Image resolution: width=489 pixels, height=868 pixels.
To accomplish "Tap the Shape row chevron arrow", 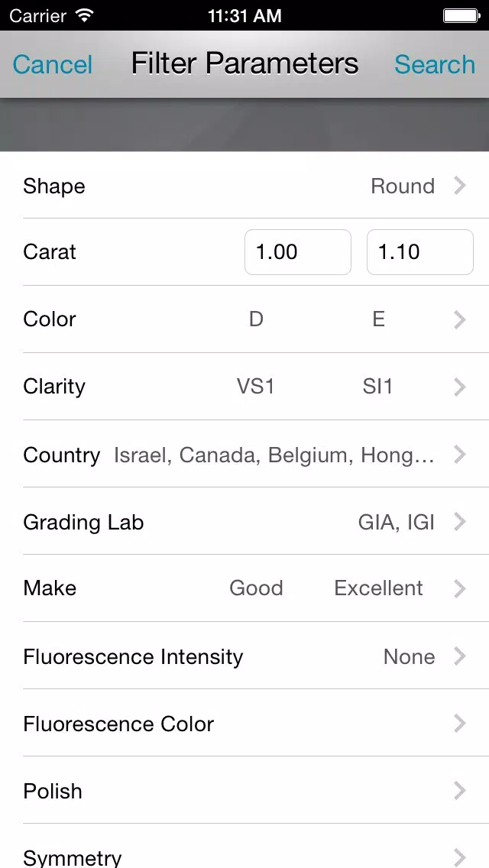I will point(460,186).
